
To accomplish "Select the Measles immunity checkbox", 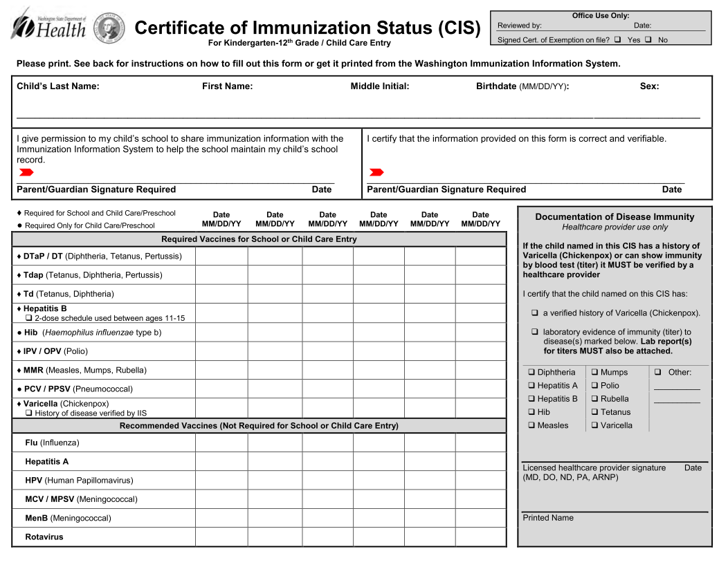I will click(x=531, y=425).
